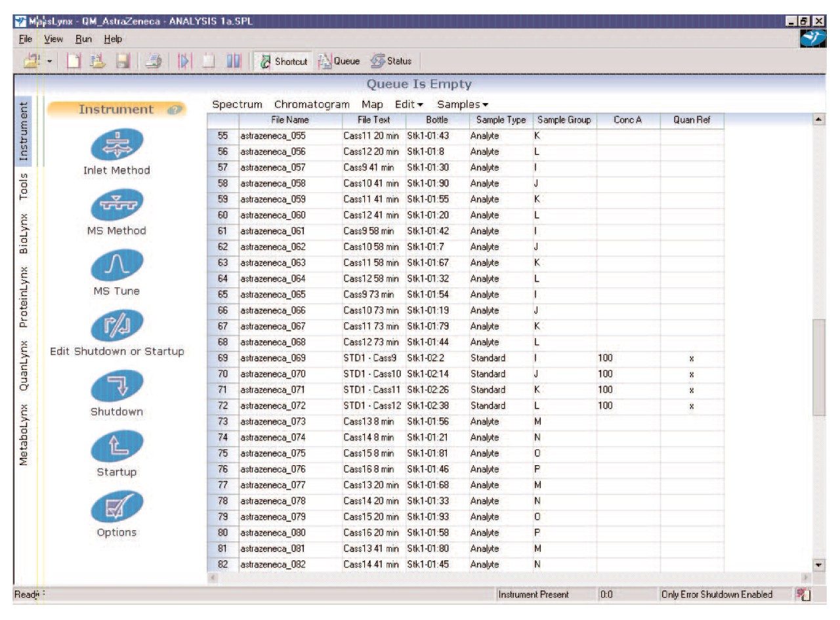
Task: Click the Standard sample type in row 69
Action: pyautogui.click(x=500, y=358)
